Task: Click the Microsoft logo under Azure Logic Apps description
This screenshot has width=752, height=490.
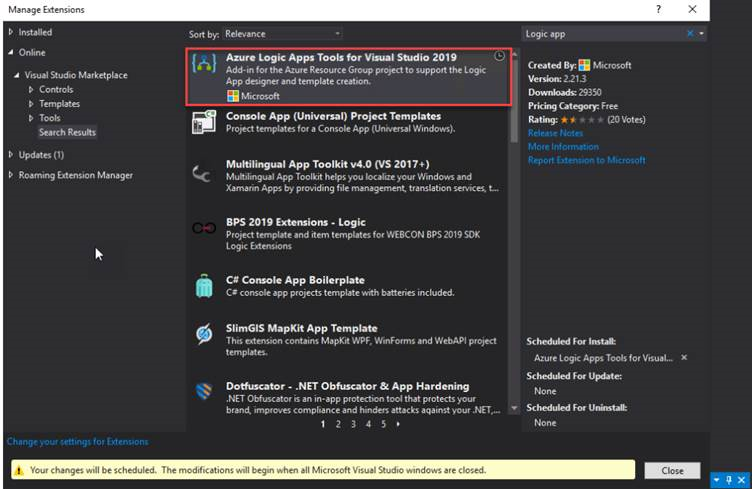Action: [233, 96]
